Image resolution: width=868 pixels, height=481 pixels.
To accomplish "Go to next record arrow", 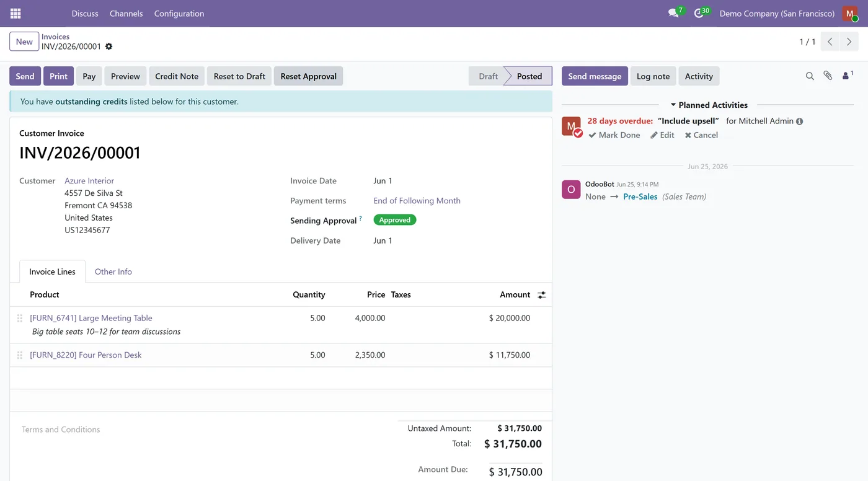I will (849, 42).
